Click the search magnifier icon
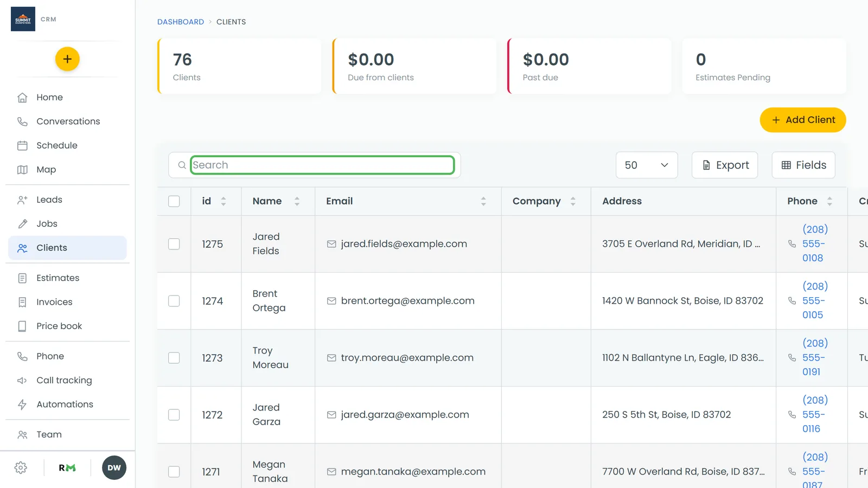This screenshot has height=488, width=868. tap(182, 165)
